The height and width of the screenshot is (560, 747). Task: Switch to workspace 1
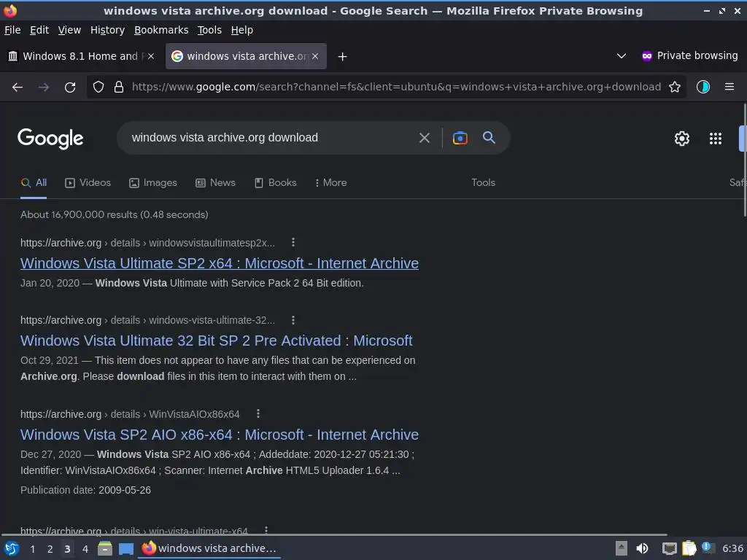point(33,549)
